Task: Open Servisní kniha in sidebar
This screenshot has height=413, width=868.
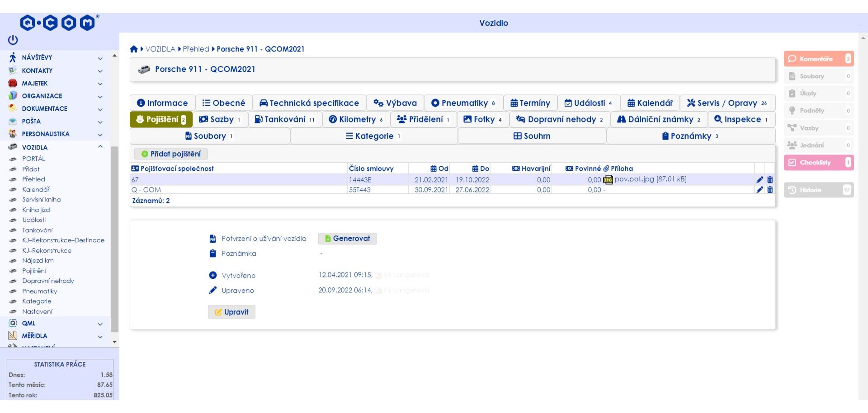Action: click(41, 200)
